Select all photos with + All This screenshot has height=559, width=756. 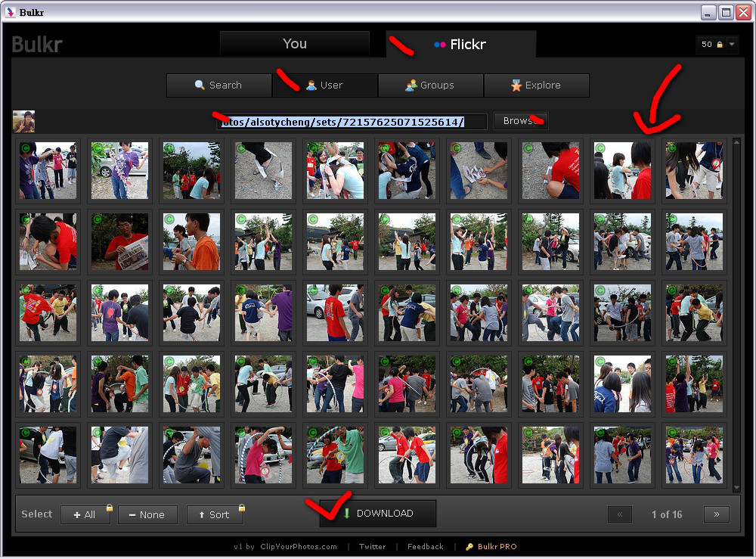point(85,514)
